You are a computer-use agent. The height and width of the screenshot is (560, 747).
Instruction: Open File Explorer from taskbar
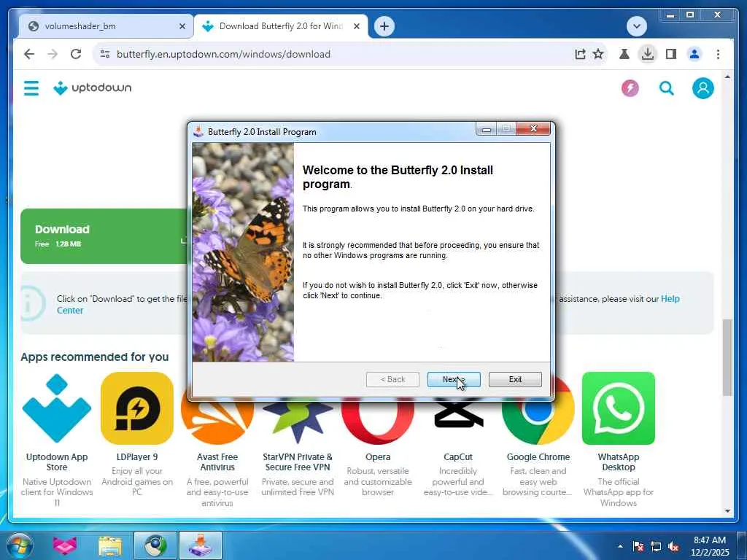pyautogui.click(x=110, y=545)
